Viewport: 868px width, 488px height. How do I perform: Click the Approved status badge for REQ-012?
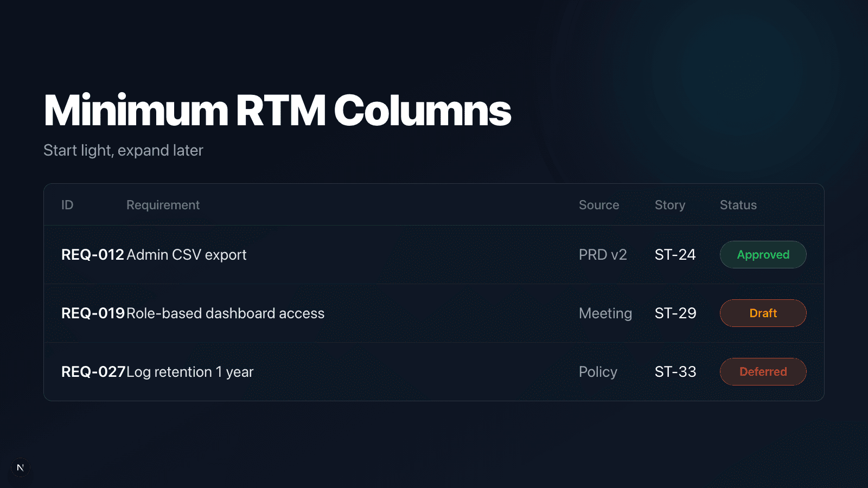[x=763, y=254]
